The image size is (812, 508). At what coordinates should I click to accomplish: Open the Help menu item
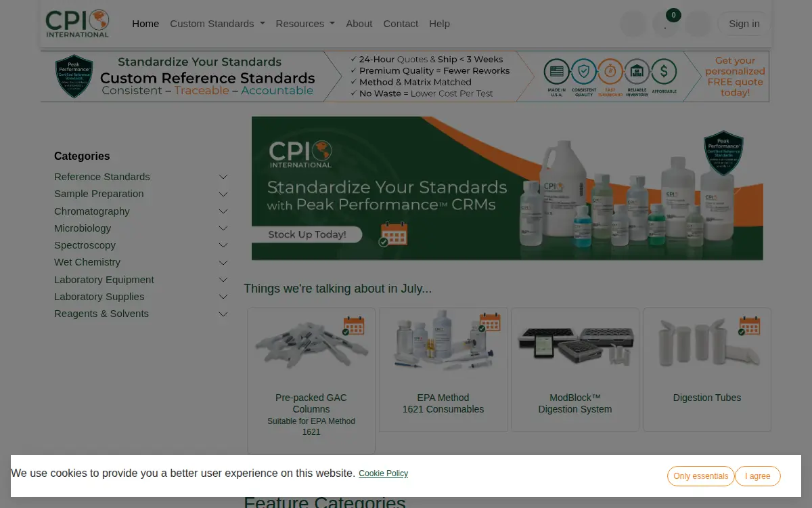[x=439, y=24]
